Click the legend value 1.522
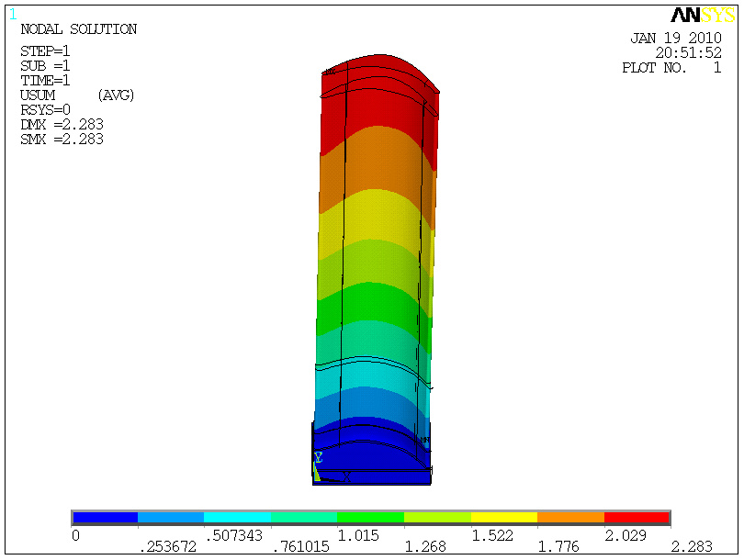 tap(492, 536)
